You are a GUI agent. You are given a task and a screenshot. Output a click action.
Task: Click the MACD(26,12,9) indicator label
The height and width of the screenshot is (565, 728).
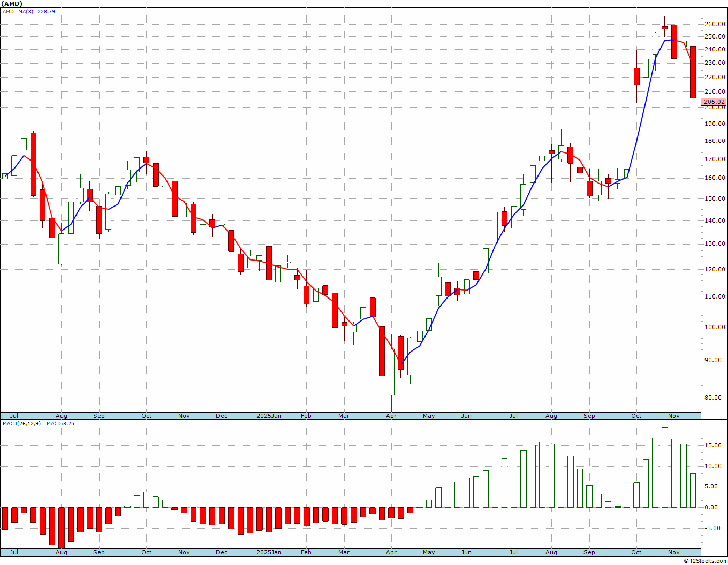(x=21, y=424)
